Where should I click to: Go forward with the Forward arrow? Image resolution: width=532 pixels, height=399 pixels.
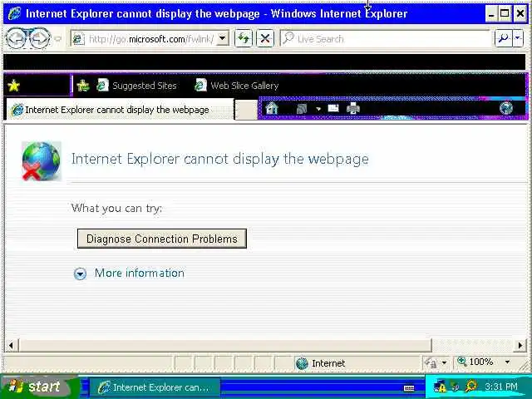pos(40,39)
